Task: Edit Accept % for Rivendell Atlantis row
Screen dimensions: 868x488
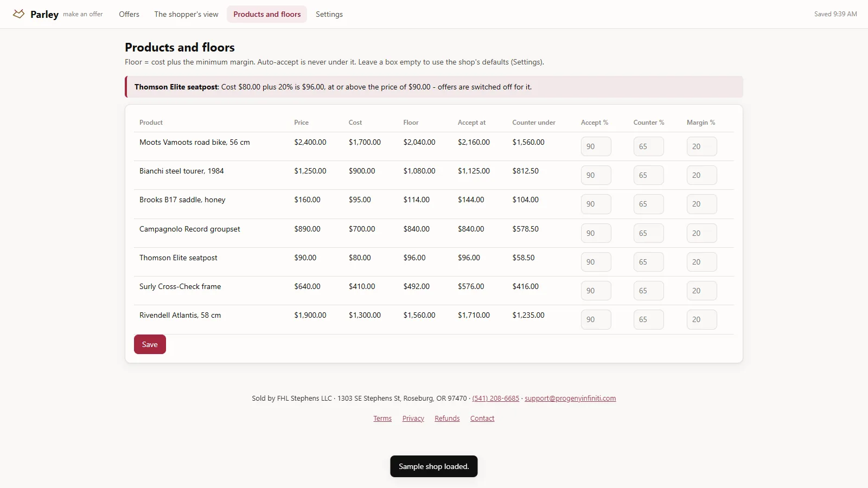Action: tap(596, 319)
